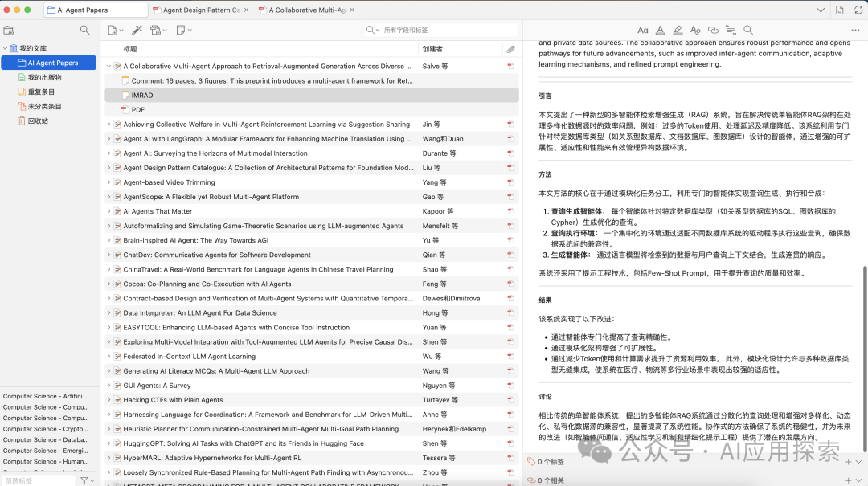The width and height of the screenshot is (868, 486).
Task: Select the Data Interpreter item row
Action: tap(312, 312)
